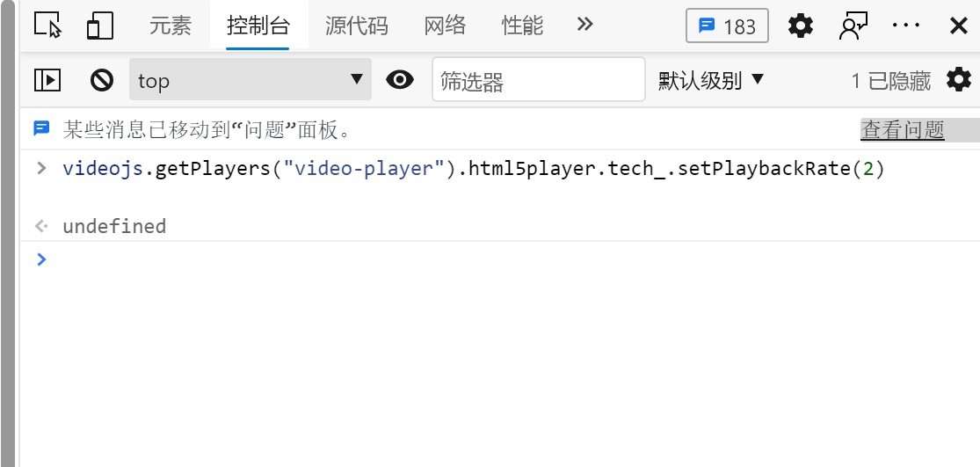
Task: Toggle the console sidebar icon
Action: tap(47, 79)
